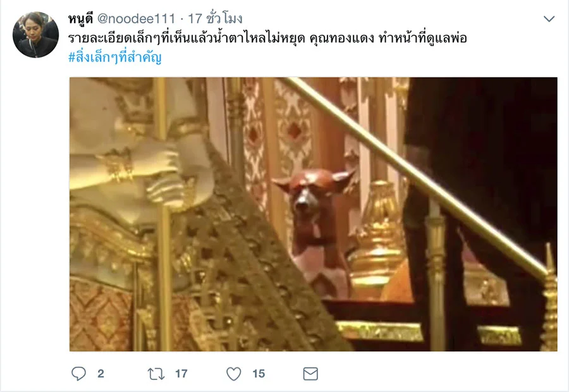Open the tweet options chevron menu
This screenshot has height=392, width=569.
[x=549, y=18]
